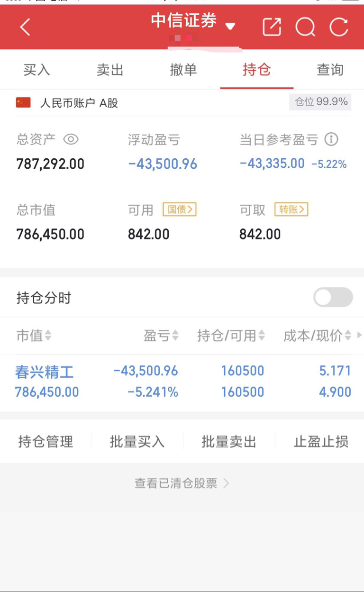Image resolution: width=364 pixels, height=592 pixels.
Task: Sort by 市值 column arrows
Action: click(x=47, y=336)
